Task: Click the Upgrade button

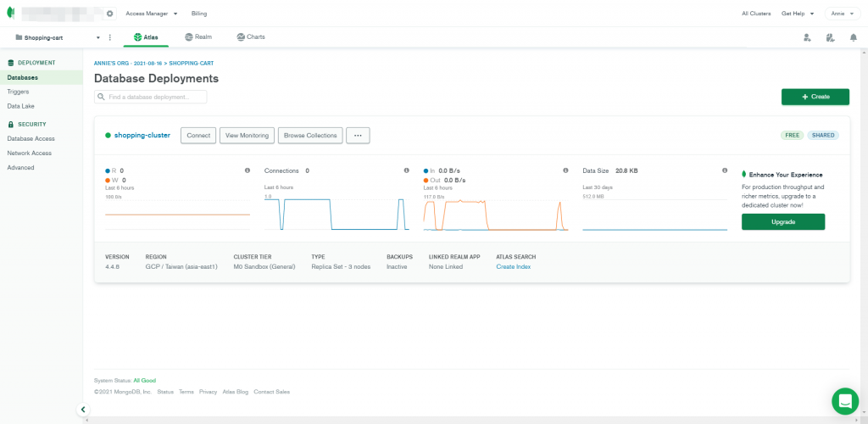Action: click(783, 222)
